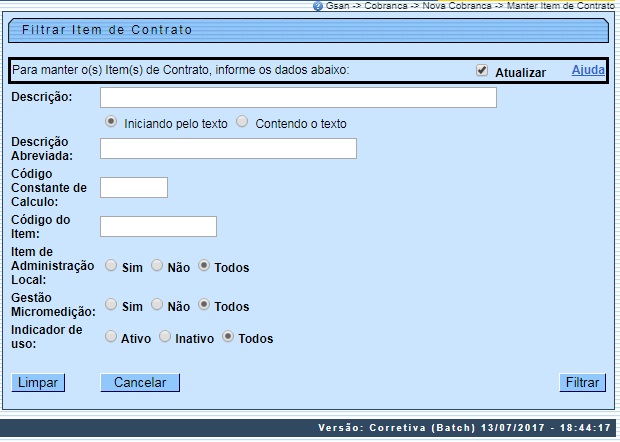Select Não for Gestão Micromedição
Image resolution: width=620 pixels, height=442 pixels.
pos(157,304)
